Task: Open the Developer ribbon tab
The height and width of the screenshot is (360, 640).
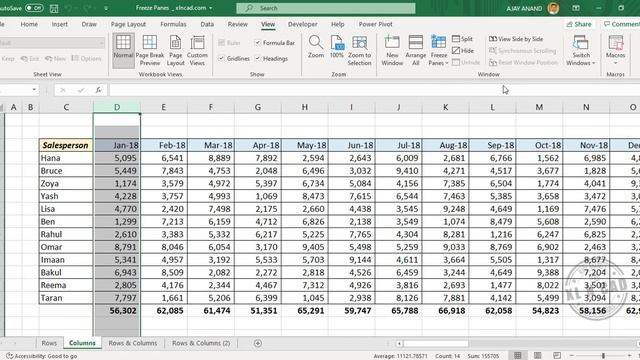Action: click(302, 24)
